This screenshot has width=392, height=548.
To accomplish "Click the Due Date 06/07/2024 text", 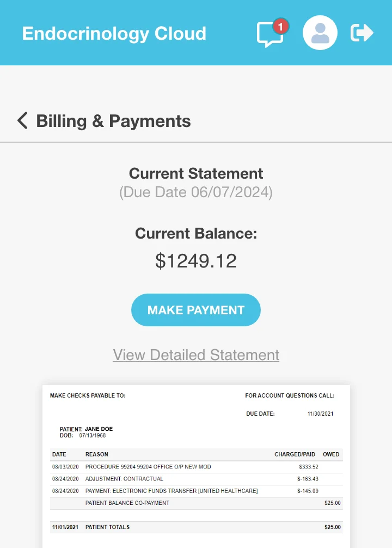I will [196, 192].
